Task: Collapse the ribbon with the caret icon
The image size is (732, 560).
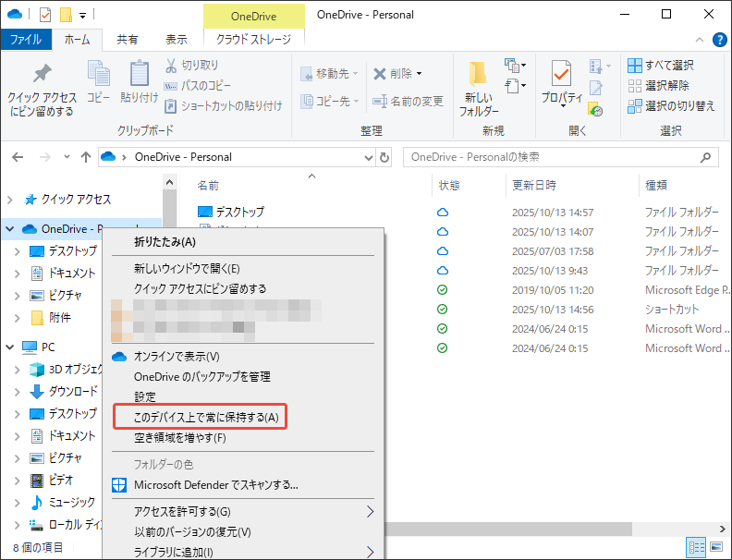Action: [x=700, y=40]
